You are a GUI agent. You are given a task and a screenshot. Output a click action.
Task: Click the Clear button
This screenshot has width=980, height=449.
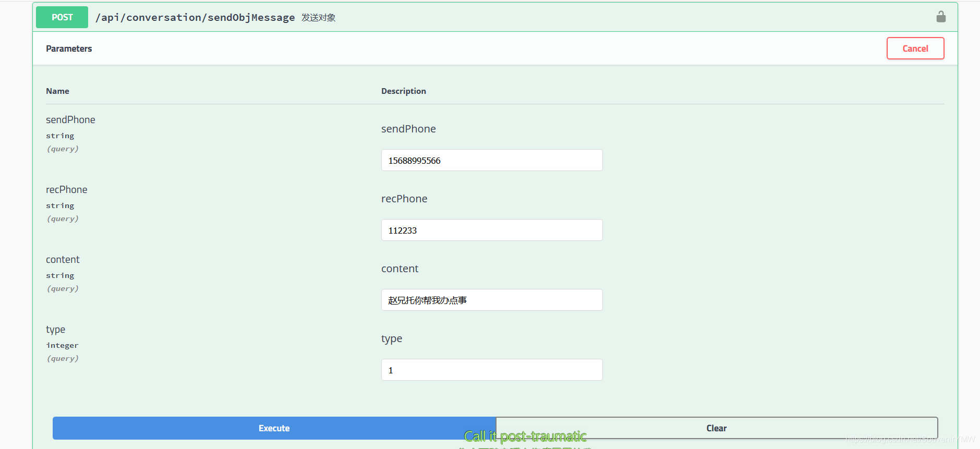tap(717, 428)
